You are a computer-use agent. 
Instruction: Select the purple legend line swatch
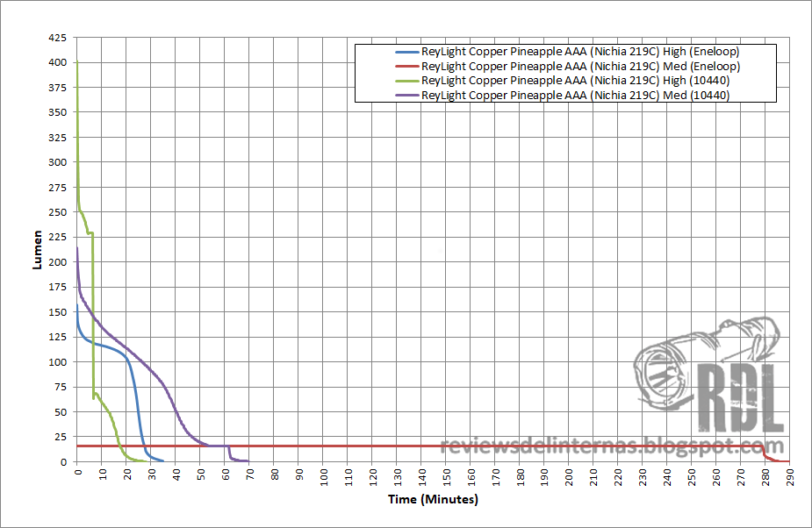coord(407,96)
